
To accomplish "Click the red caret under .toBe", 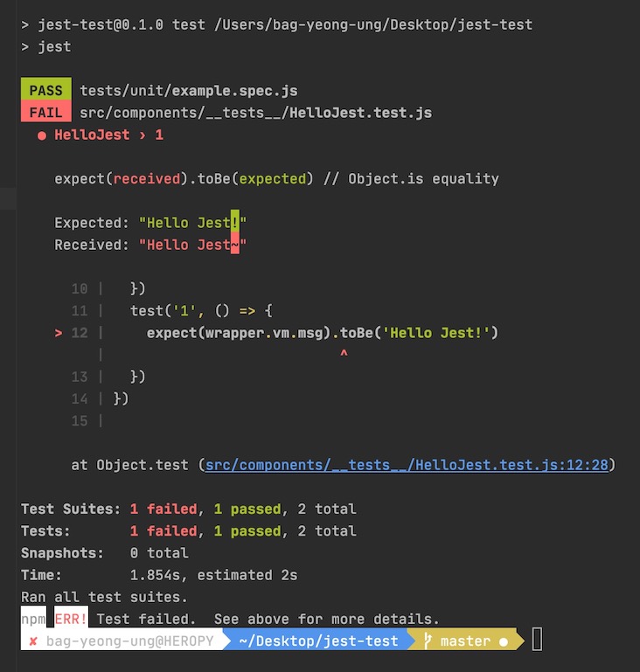I will (344, 354).
